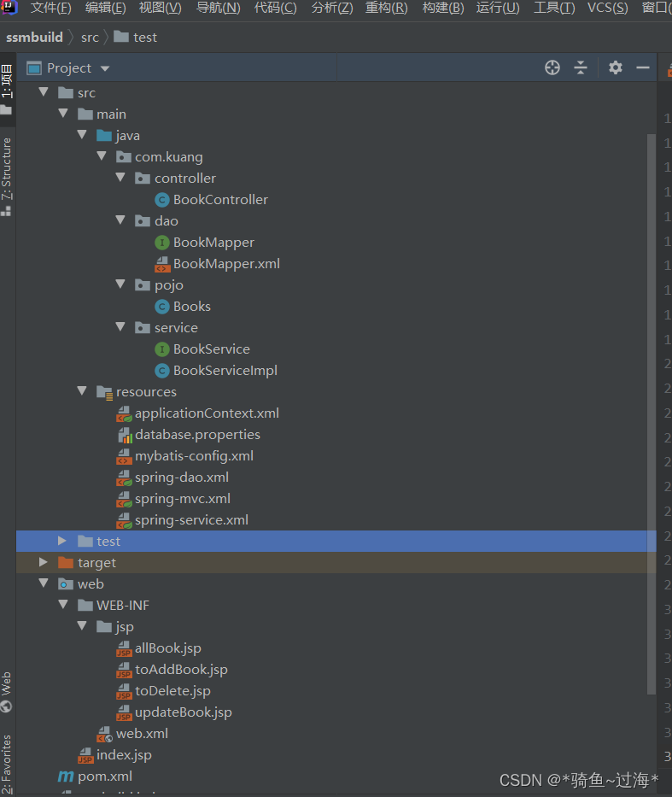Open the 重构(R) menu
Screen dimensions: 672x797
click(387, 8)
